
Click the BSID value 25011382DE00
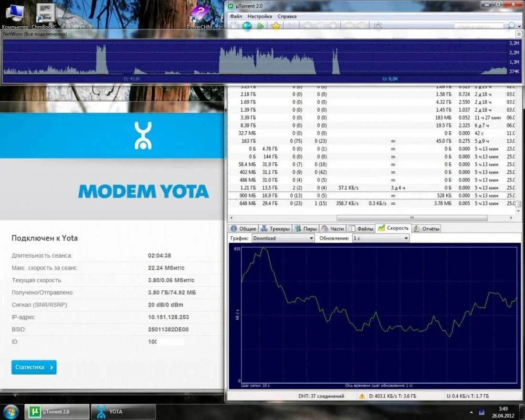[168, 330]
